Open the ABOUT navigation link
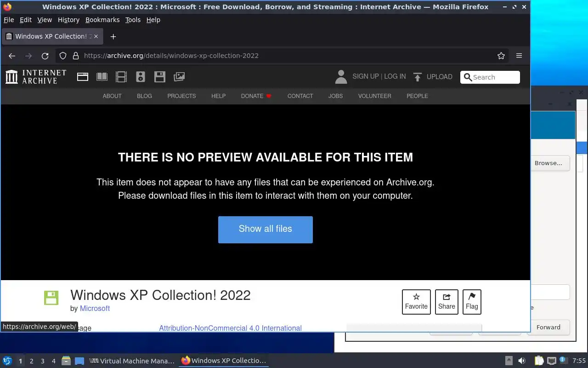 click(x=112, y=96)
